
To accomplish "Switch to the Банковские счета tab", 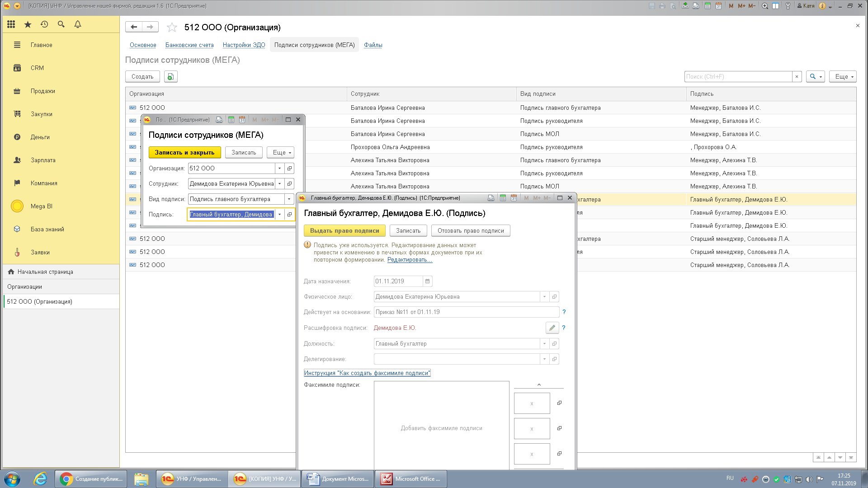I will 189,45.
